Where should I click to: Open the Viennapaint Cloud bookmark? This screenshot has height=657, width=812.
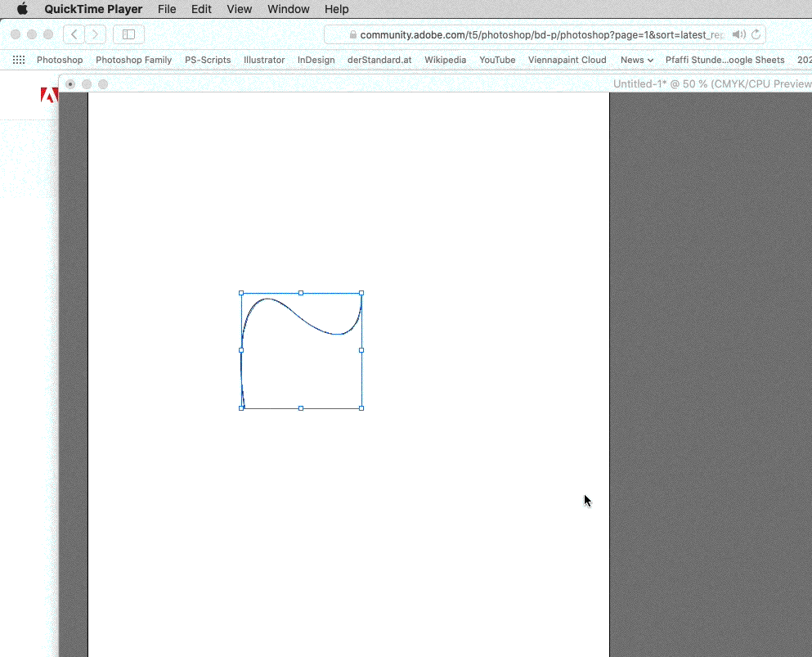click(567, 60)
